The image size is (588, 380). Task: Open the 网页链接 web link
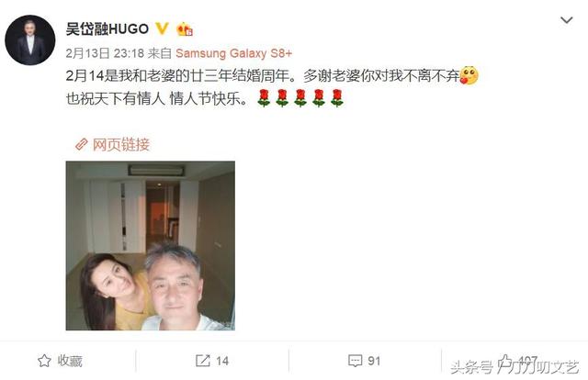pos(121,144)
